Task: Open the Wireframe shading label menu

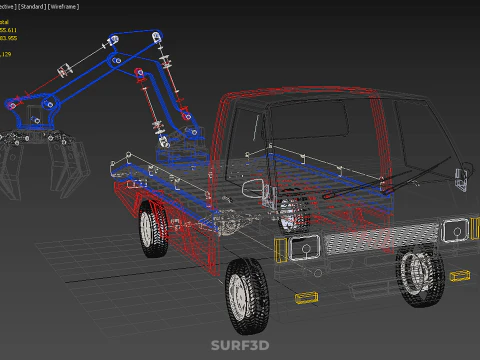Action: pos(63,7)
